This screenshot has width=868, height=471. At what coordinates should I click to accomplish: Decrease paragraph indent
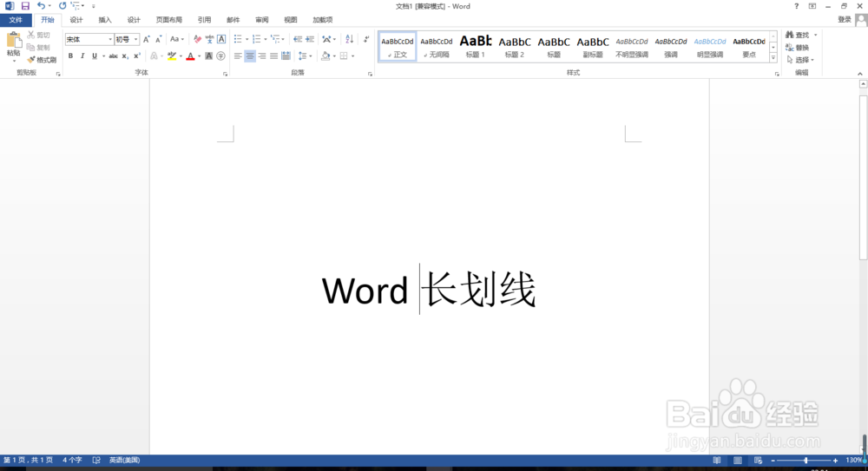coord(298,39)
